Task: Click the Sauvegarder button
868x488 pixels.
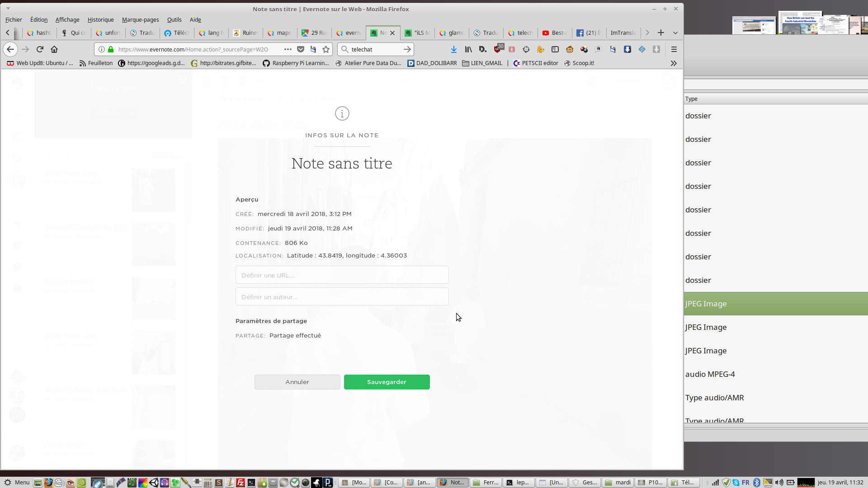Action: tap(387, 382)
